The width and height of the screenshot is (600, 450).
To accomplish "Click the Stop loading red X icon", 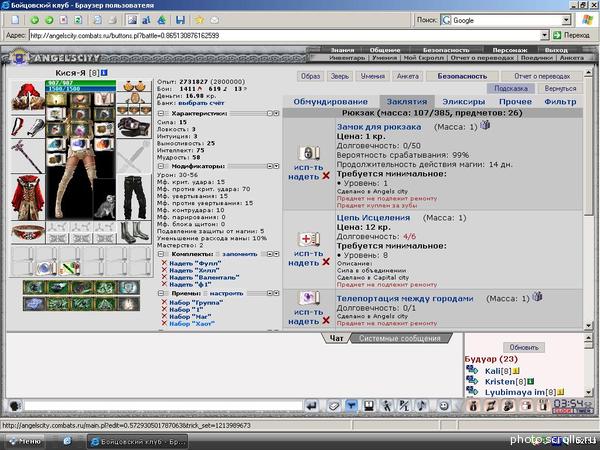I will [64, 20].
